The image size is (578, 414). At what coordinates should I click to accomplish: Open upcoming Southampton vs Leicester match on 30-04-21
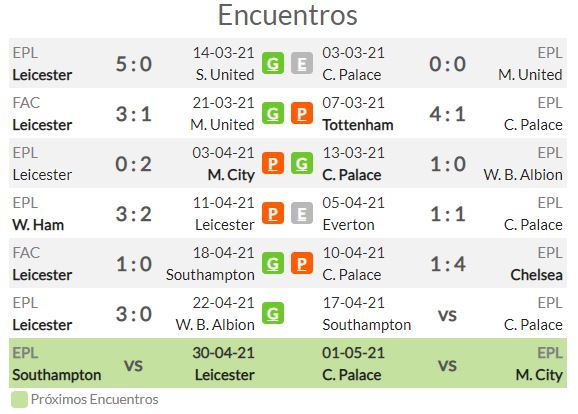point(133,363)
